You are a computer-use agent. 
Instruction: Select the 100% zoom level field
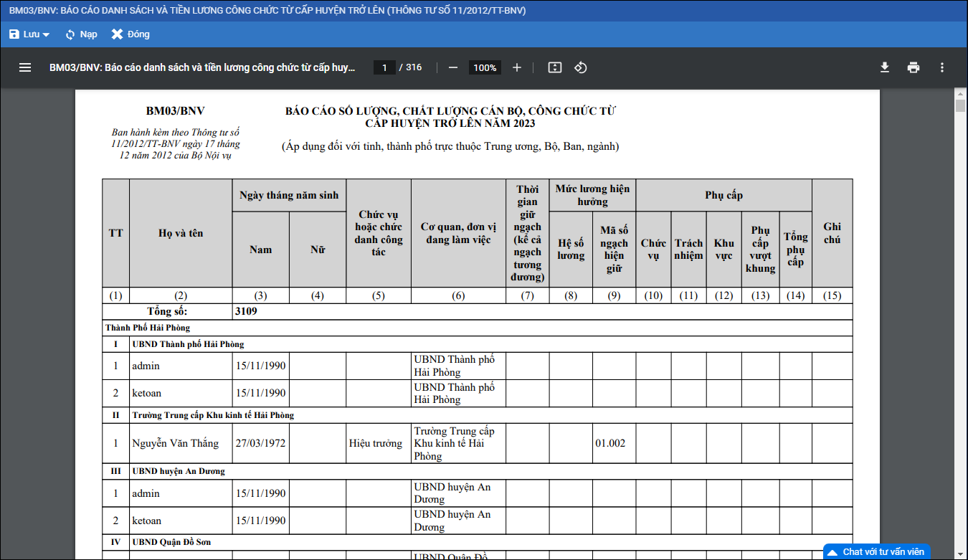[x=485, y=67]
